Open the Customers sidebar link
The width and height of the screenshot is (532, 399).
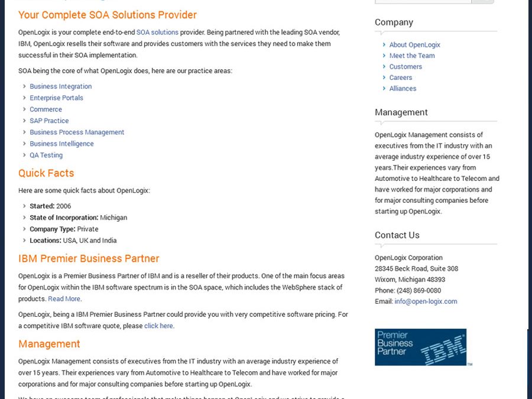click(x=406, y=66)
